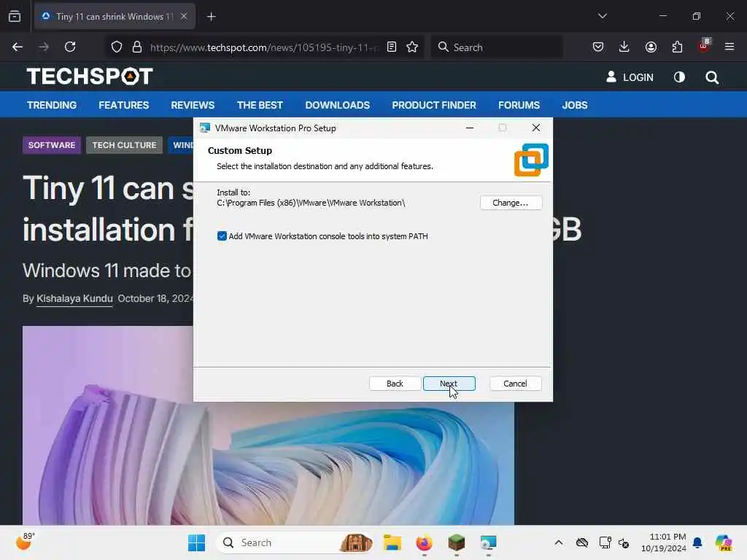The image size is (747, 560).
Task: Open FORUMS nav item
Action: (519, 105)
